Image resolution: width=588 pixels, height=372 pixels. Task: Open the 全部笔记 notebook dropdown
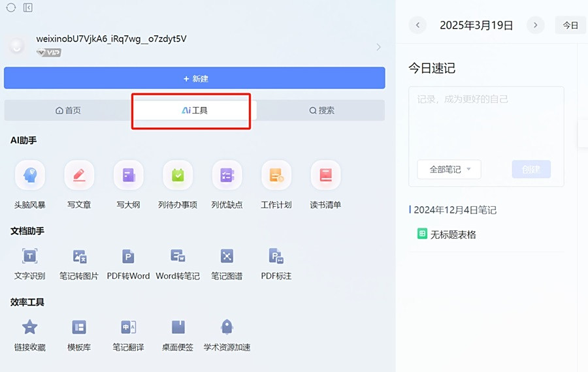449,169
